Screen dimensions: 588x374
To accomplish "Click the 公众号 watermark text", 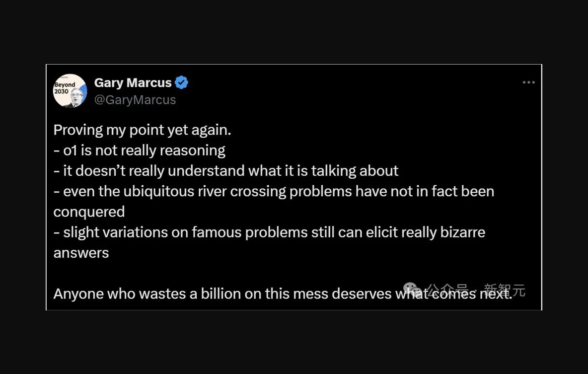I will (x=447, y=290).
